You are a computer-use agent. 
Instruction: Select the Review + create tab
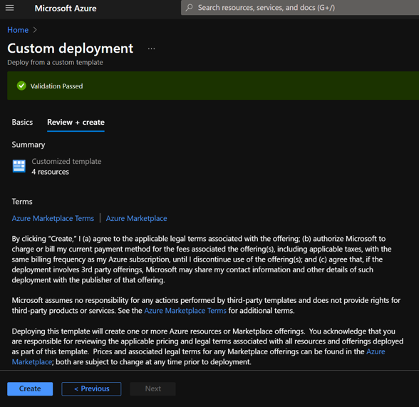tap(76, 122)
